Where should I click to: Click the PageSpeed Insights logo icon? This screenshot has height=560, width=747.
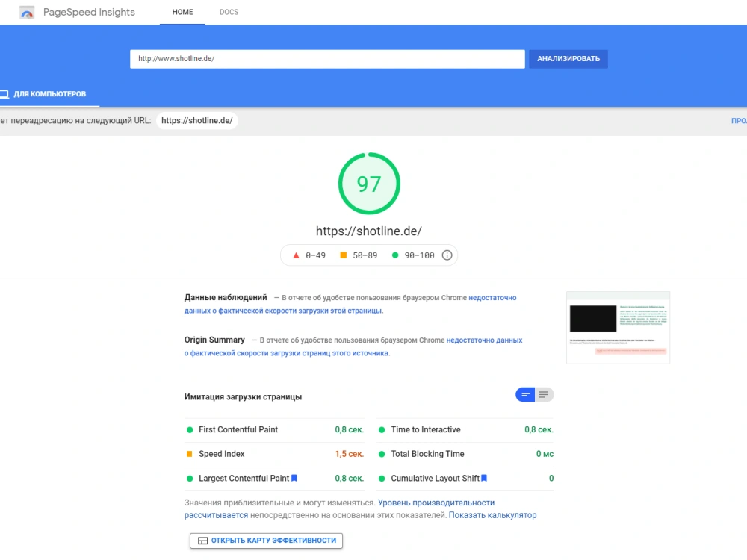tap(27, 13)
